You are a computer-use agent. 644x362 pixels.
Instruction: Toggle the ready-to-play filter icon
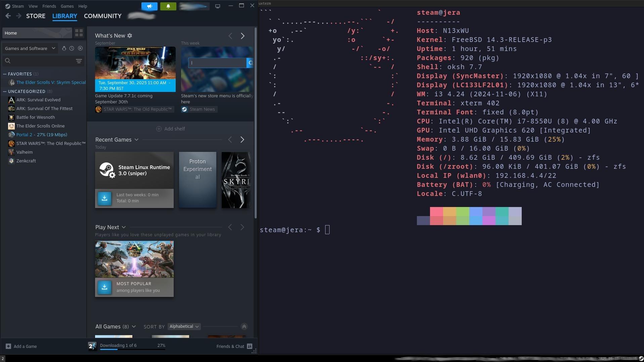(80, 48)
